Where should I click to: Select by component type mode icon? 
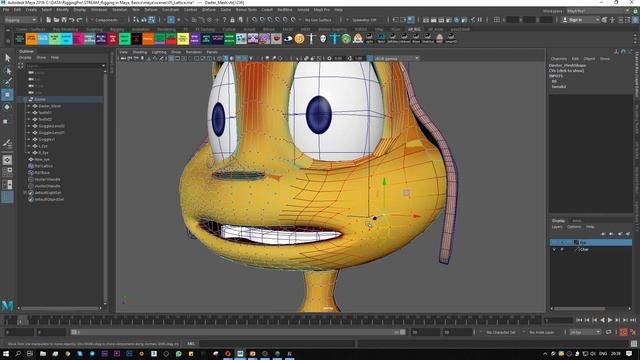coord(151,20)
